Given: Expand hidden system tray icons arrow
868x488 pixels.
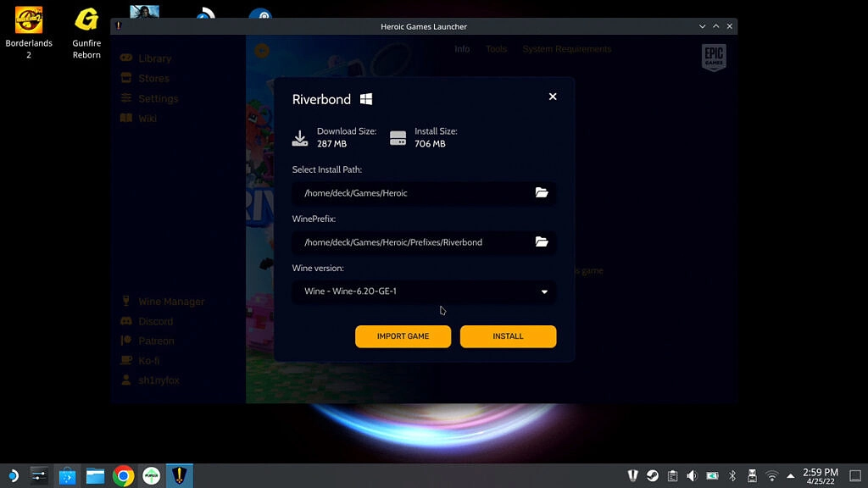Looking at the screenshot, I should click(791, 476).
